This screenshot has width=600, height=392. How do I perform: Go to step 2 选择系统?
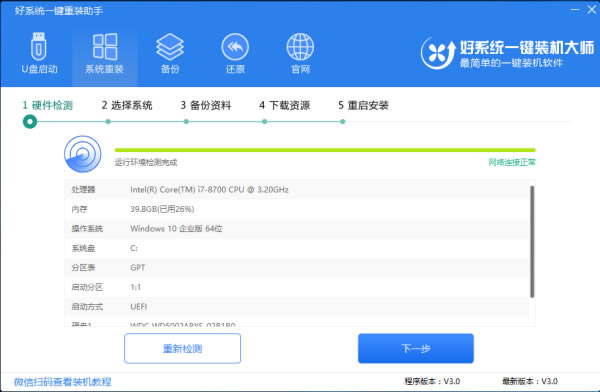coord(127,105)
